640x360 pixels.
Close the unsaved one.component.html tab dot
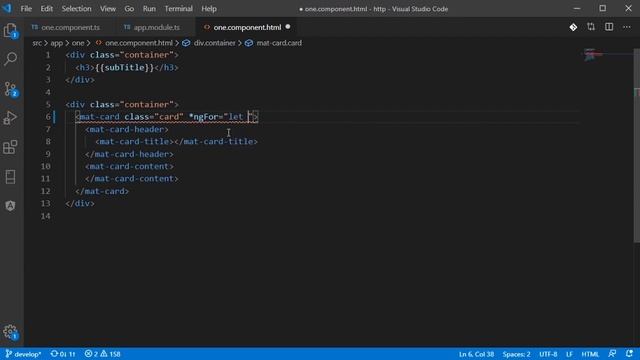coord(288,27)
